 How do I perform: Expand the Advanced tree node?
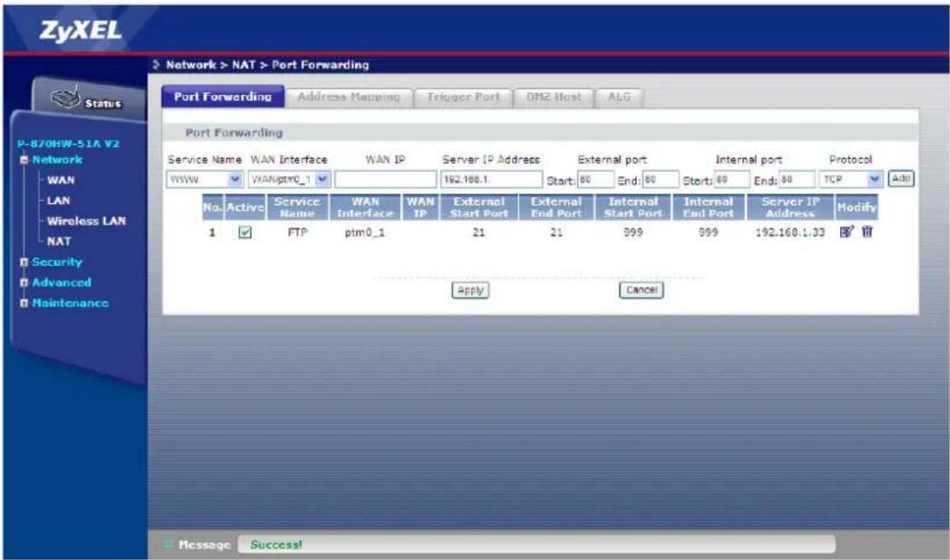click(24, 283)
